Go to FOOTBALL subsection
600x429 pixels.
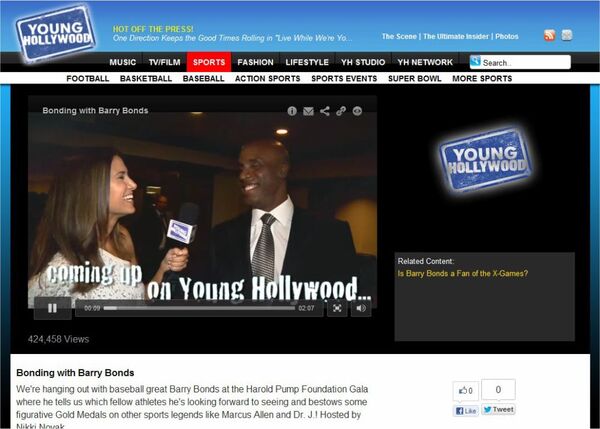click(x=88, y=78)
